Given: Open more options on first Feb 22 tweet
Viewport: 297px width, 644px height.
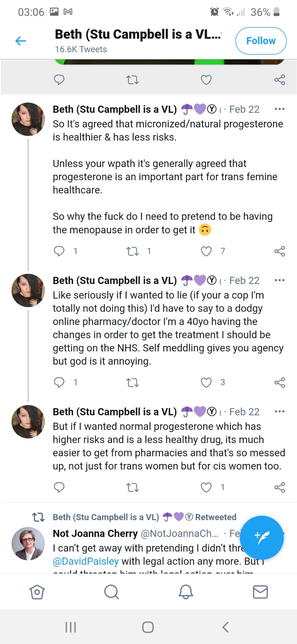Looking at the screenshot, I should pos(280,109).
